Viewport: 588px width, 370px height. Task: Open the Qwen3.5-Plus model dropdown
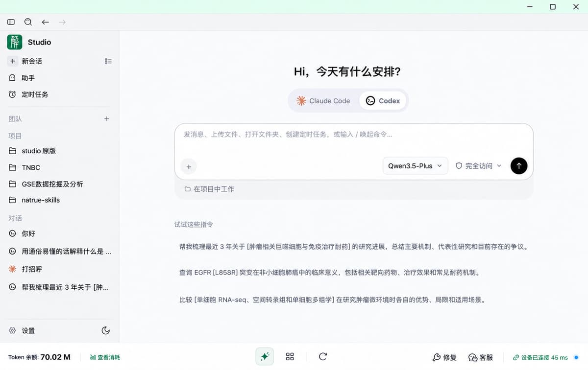coord(415,166)
